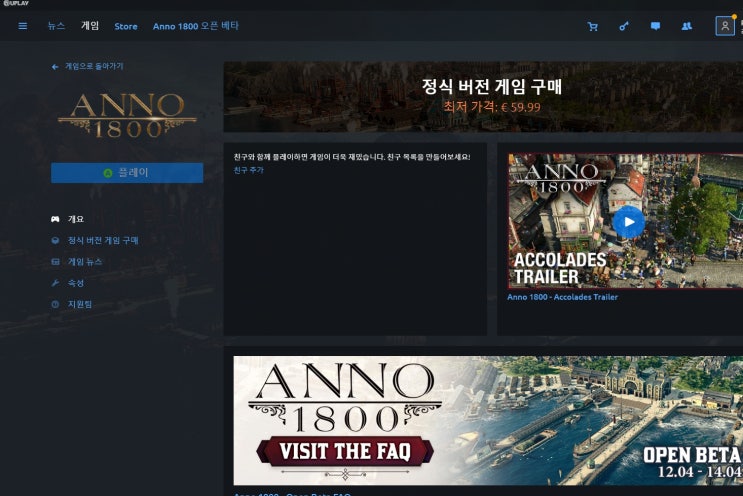
Task: Switch to the 게임 tab
Action: 90,26
